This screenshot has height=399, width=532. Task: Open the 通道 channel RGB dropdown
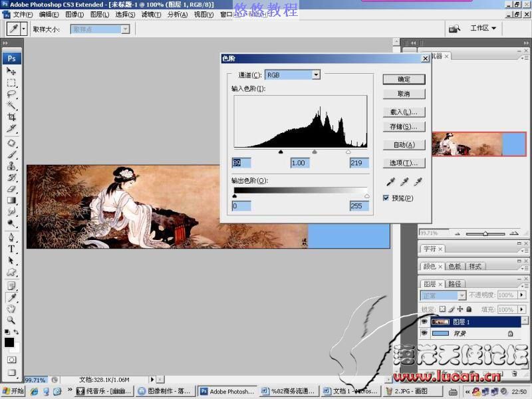pos(316,74)
